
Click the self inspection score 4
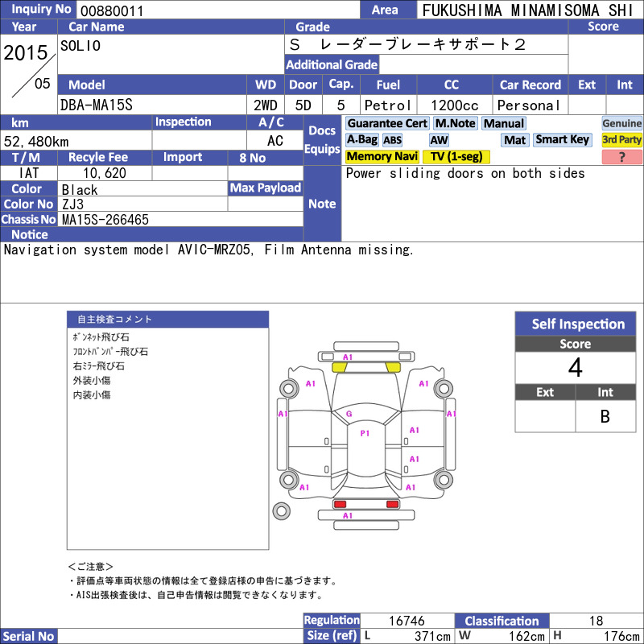(x=576, y=368)
